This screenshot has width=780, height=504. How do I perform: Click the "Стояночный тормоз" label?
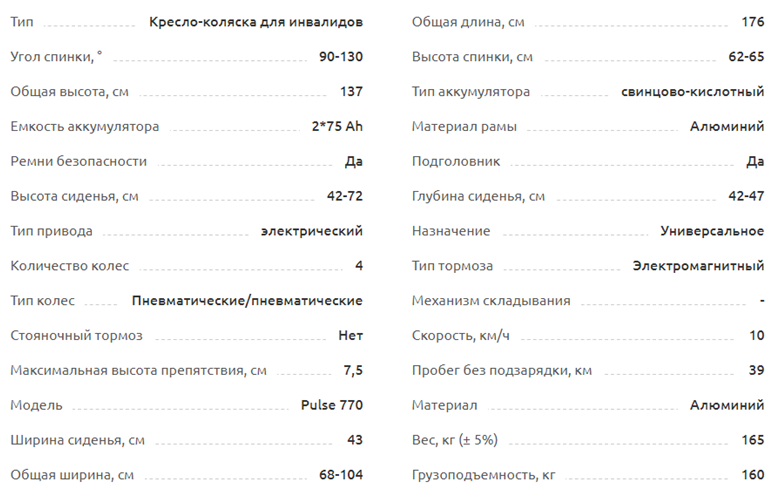coord(76,335)
